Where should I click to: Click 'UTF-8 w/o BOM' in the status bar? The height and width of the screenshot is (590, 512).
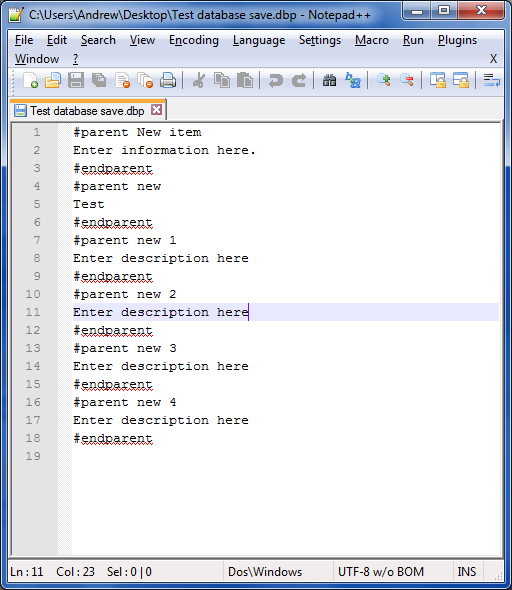tap(381, 572)
